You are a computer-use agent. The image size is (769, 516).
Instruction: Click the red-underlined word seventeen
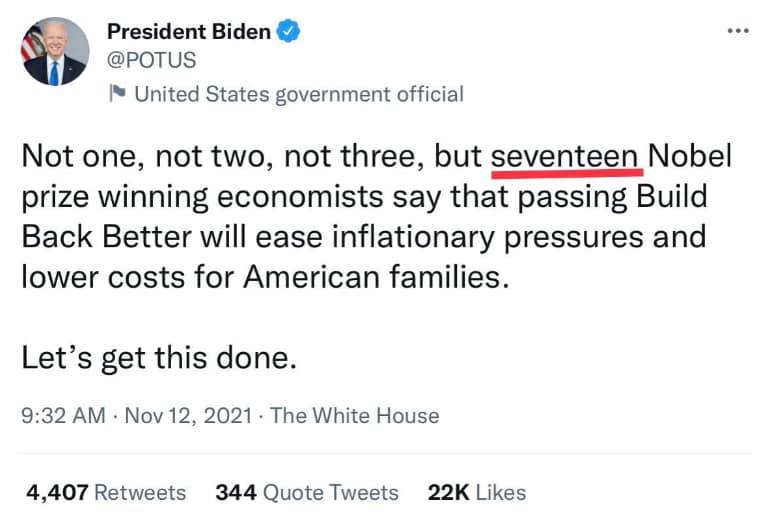click(x=565, y=156)
